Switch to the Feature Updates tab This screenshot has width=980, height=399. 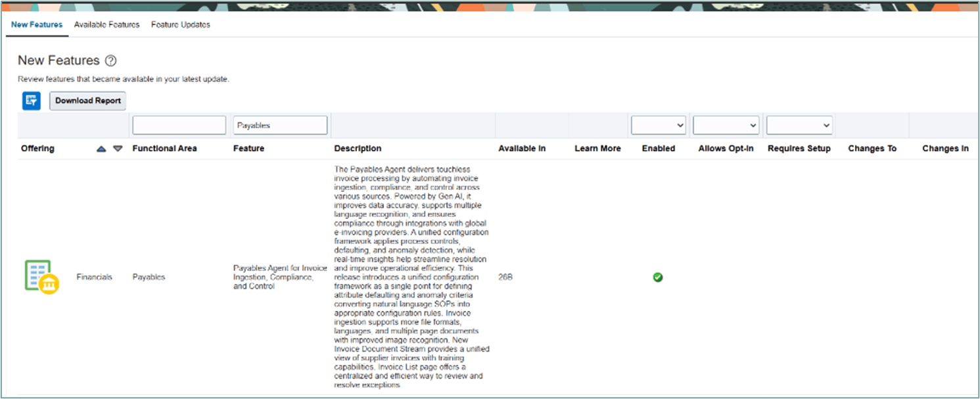[x=180, y=24]
